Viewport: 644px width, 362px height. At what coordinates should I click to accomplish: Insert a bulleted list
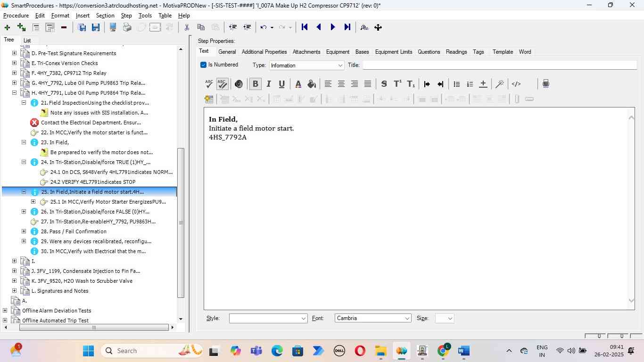pos(456,84)
